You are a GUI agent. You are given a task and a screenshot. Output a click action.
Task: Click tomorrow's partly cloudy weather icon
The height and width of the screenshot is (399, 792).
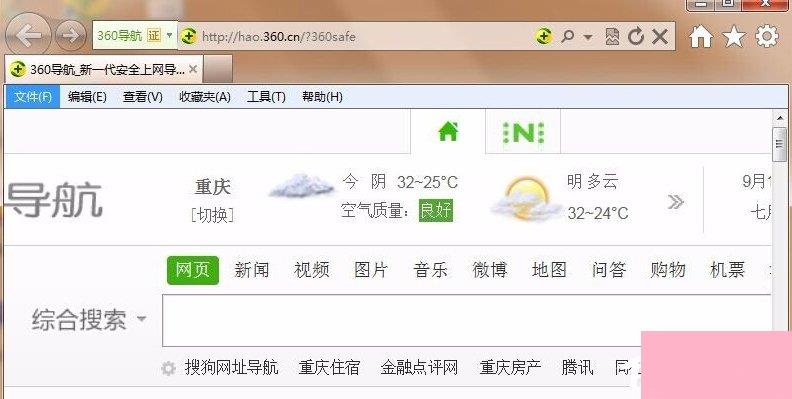click(526, 198)
